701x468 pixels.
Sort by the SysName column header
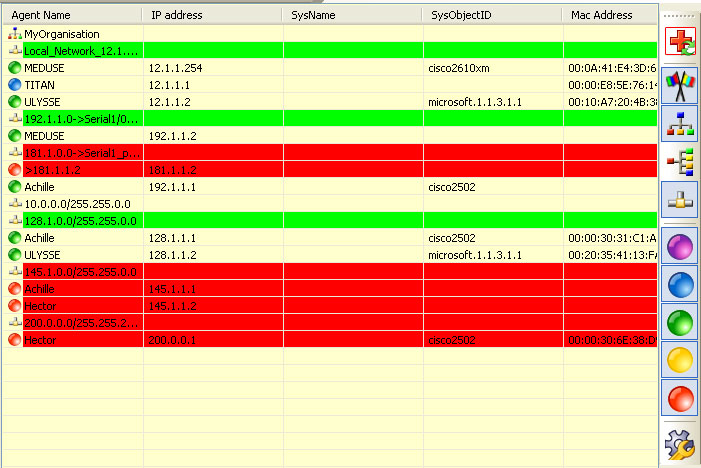[x=352, y=15]
